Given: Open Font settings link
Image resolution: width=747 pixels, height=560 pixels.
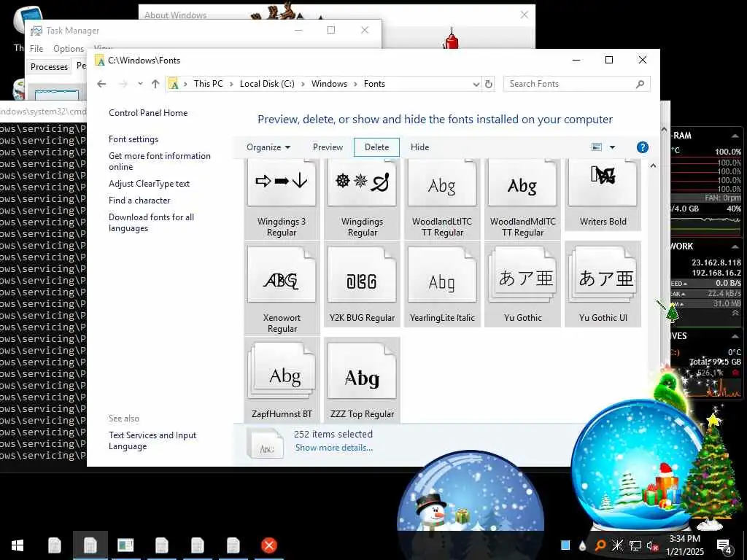Looking at the screenshot, I should 133,139.
